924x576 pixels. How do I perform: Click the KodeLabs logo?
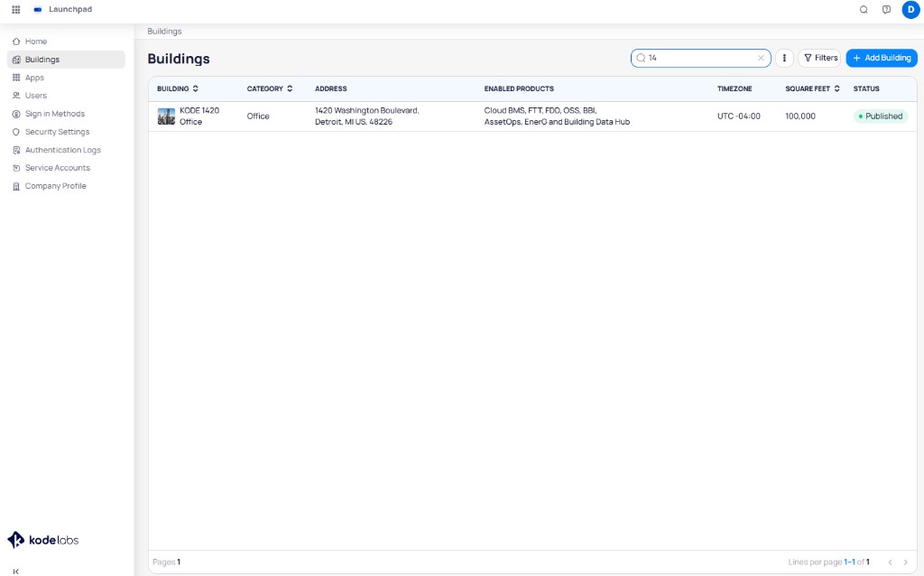[43, 540]
